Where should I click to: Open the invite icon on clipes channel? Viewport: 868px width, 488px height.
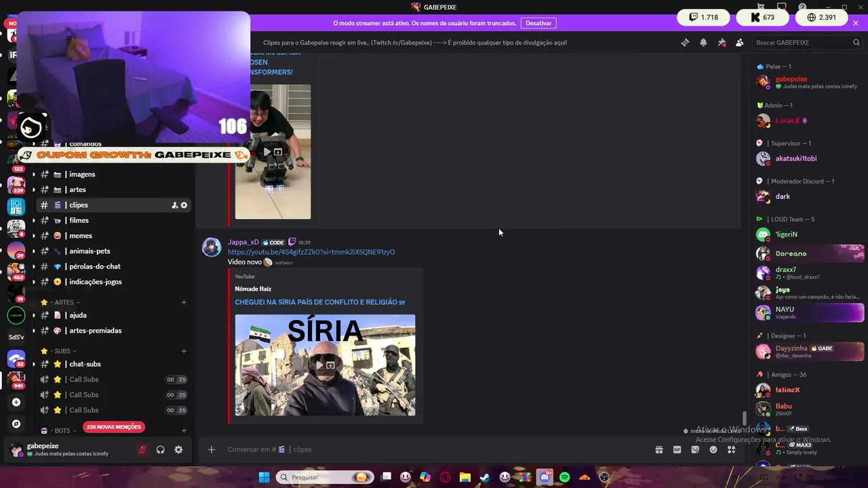pos(174,205)
